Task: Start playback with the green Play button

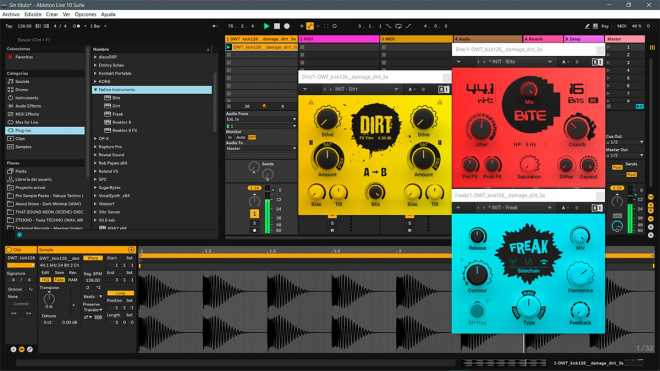Action: click(266, 26)
